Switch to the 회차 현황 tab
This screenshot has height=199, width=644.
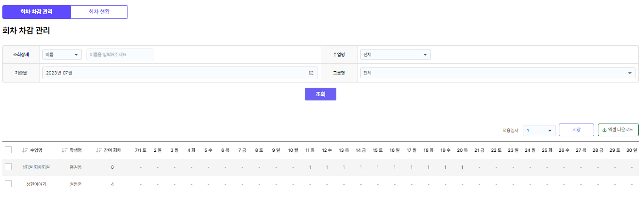click(x=99, y=12)
